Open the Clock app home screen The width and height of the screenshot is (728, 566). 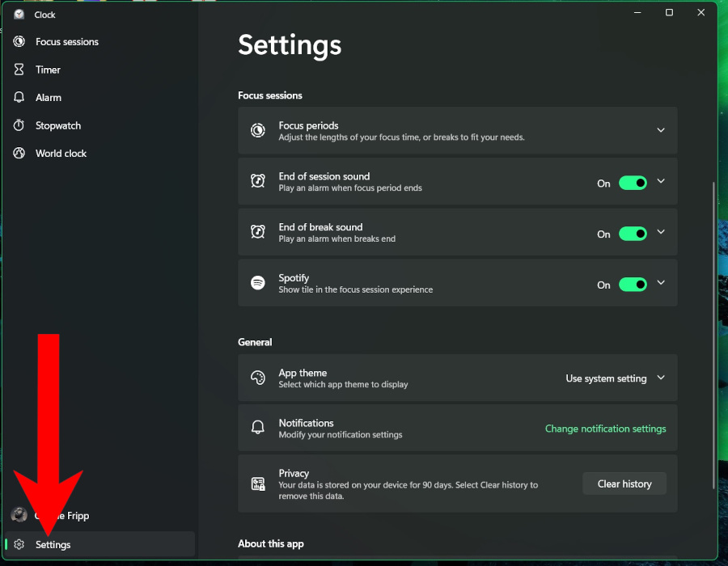point(44,14)
